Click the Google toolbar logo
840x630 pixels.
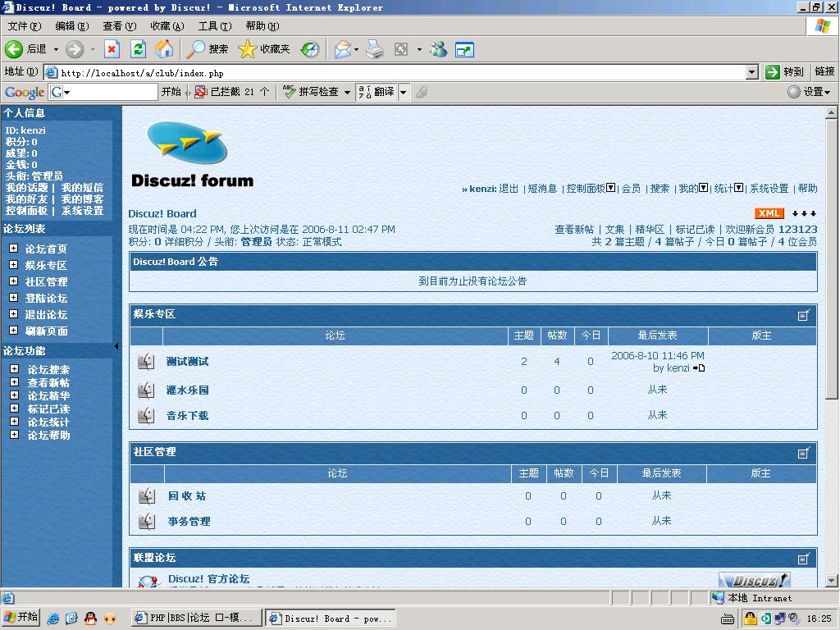pos(25,92)
